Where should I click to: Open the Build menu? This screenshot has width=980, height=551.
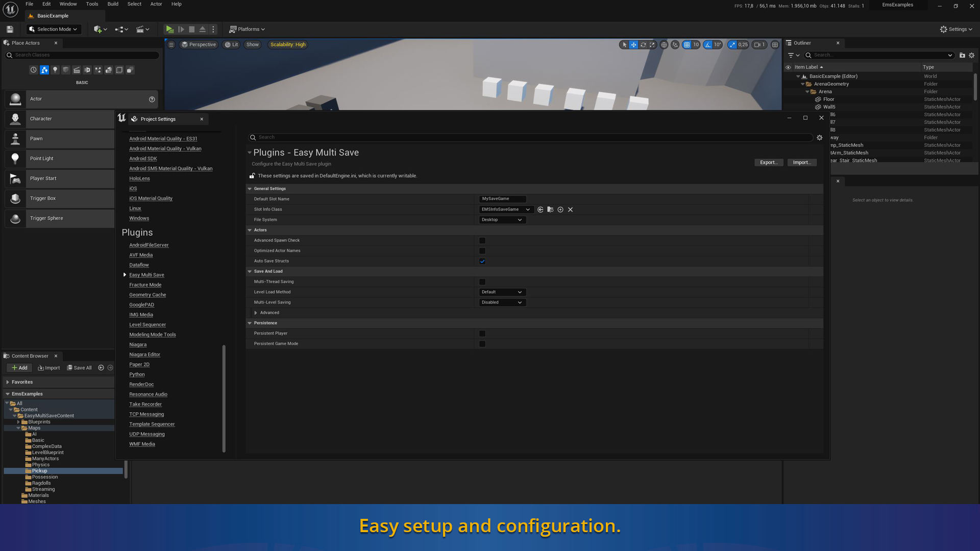click(113, 4)
